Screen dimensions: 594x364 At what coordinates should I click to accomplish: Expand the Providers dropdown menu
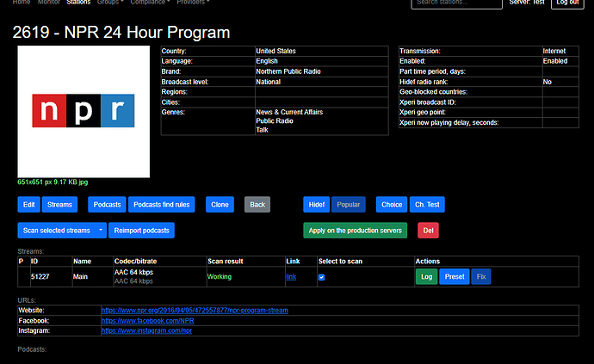(193, 3)
